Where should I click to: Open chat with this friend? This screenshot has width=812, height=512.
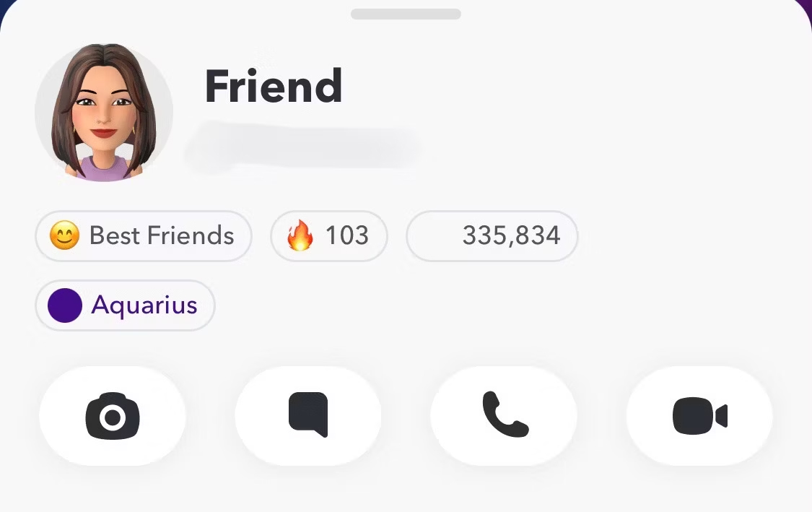click(308, 416)
